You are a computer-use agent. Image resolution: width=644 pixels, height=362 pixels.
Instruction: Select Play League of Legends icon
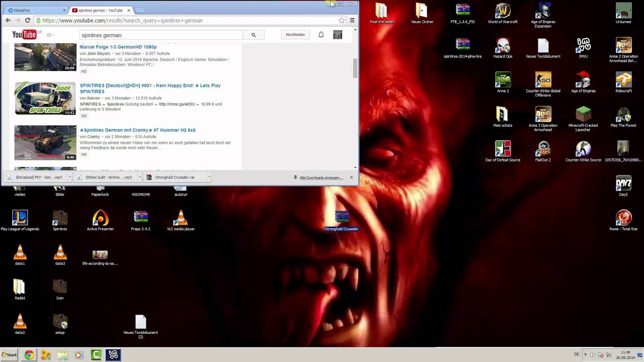pyautogui.click(x=20, y=221)
